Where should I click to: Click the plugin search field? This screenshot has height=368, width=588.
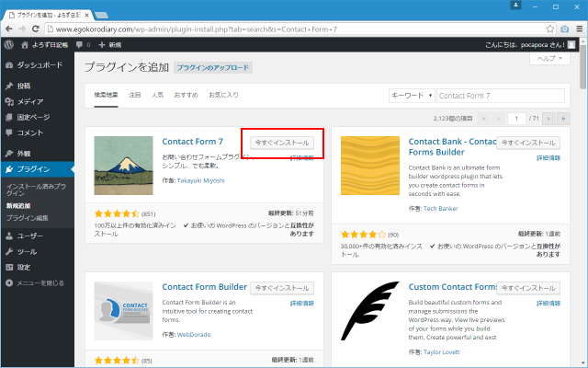(500, 95)
